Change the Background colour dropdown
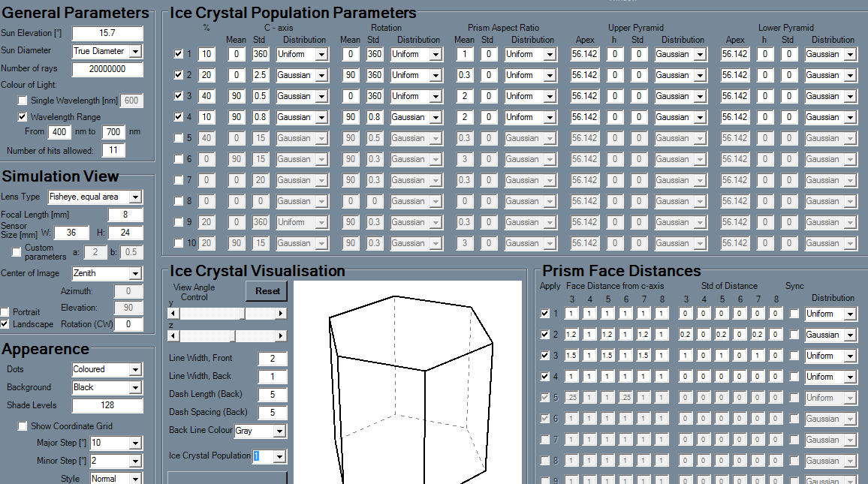868x484 pixels. (136, 388)
